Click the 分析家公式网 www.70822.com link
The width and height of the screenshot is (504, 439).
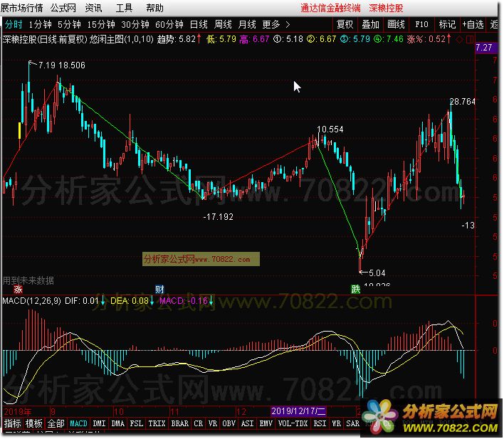[201, 259]
